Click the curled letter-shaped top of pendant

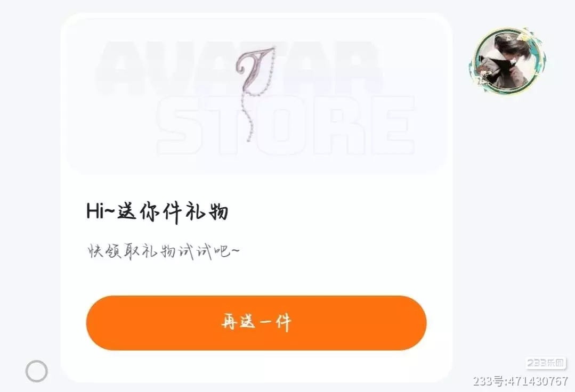[x=253, y=69]
